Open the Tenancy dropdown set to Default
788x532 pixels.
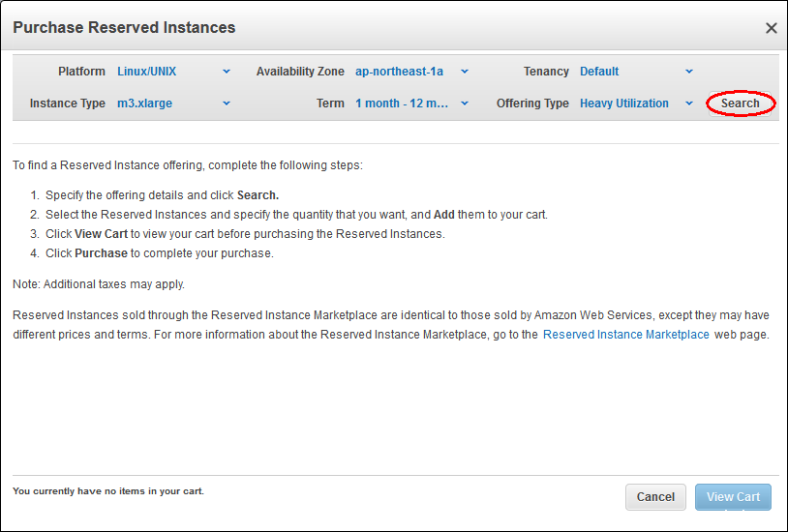(624, 72)
